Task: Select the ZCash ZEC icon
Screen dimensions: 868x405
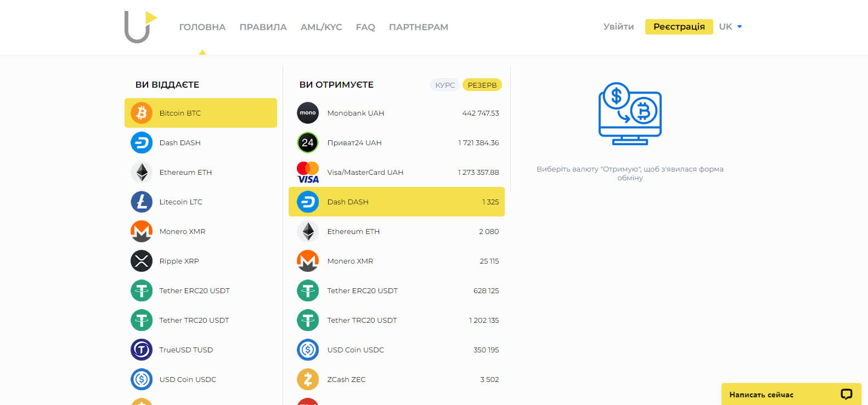Action: 308,379
